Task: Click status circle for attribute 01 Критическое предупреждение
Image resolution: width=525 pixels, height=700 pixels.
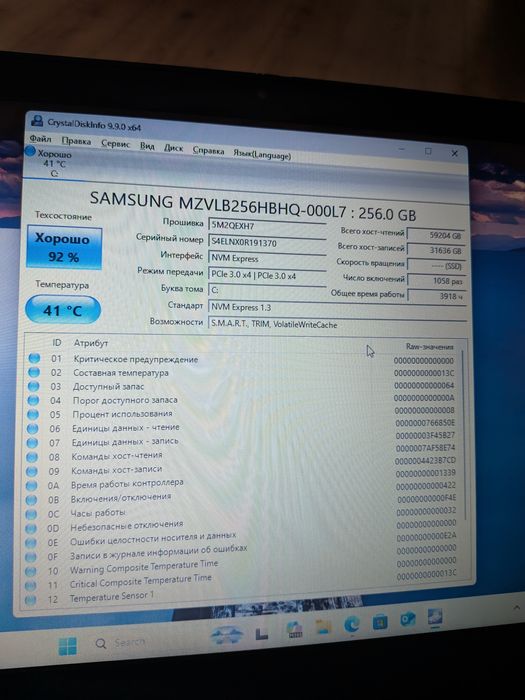Action: pos(34,358)
